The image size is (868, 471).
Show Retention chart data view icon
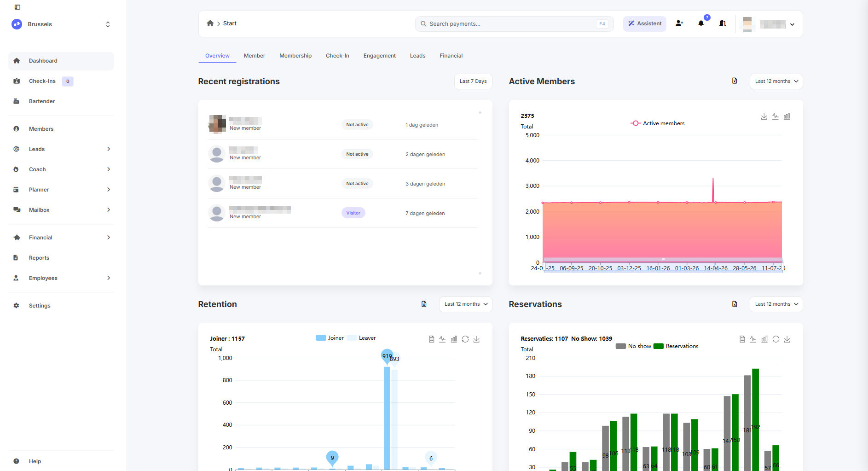coord(431,339)
